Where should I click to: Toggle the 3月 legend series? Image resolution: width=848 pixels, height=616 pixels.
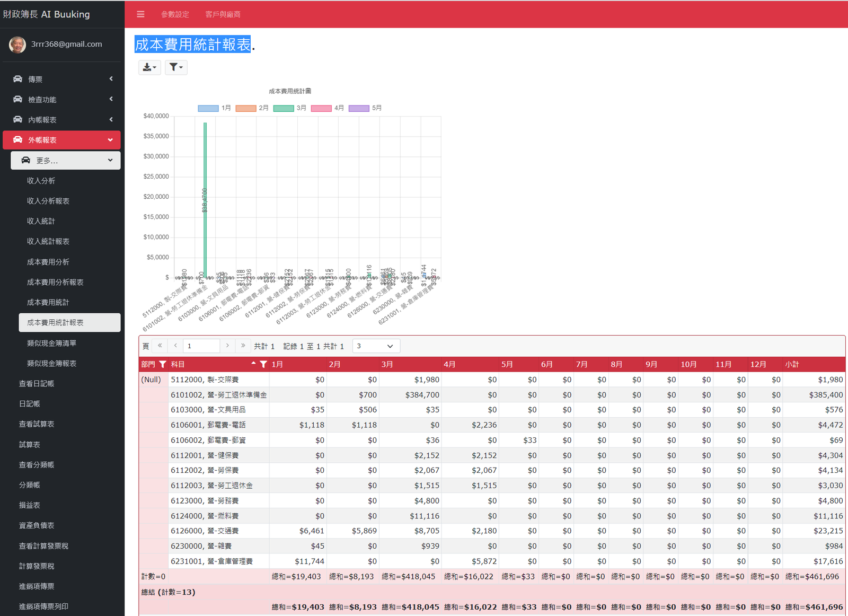coord(289,108)
